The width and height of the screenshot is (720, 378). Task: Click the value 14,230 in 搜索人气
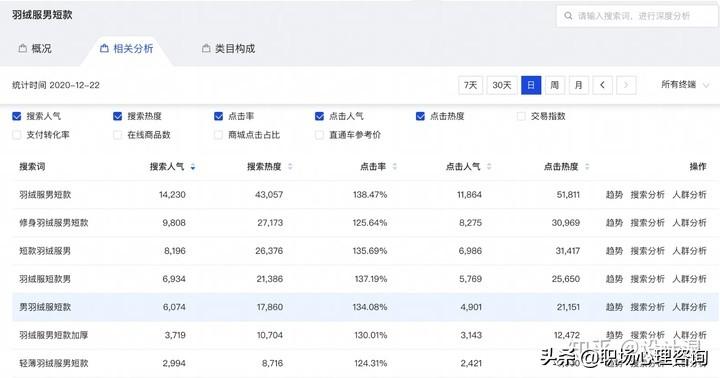click(172, 195)
